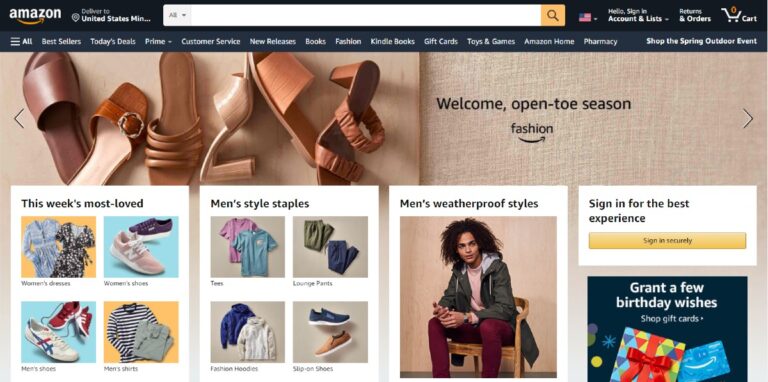Select Kindle Books menu item
Screen dimensions: 768x382
point(392,42)
